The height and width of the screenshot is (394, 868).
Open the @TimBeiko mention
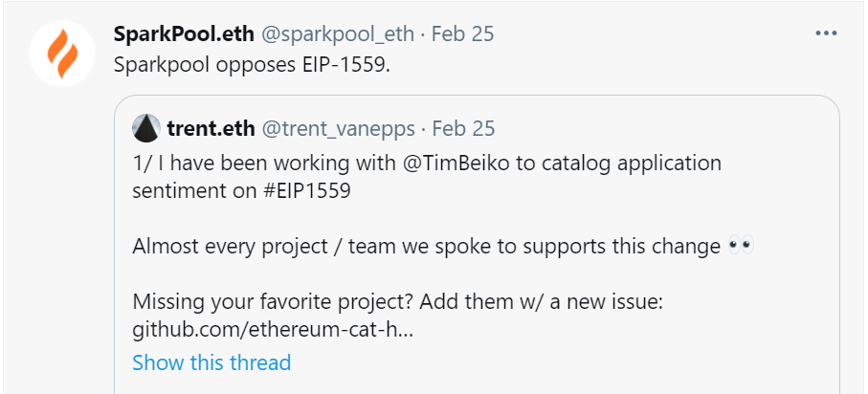[x=471, y=164]
